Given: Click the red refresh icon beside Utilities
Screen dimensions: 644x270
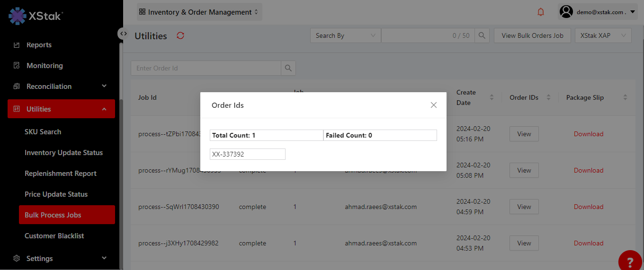Looking at the screenshot, I should (180, 36).
